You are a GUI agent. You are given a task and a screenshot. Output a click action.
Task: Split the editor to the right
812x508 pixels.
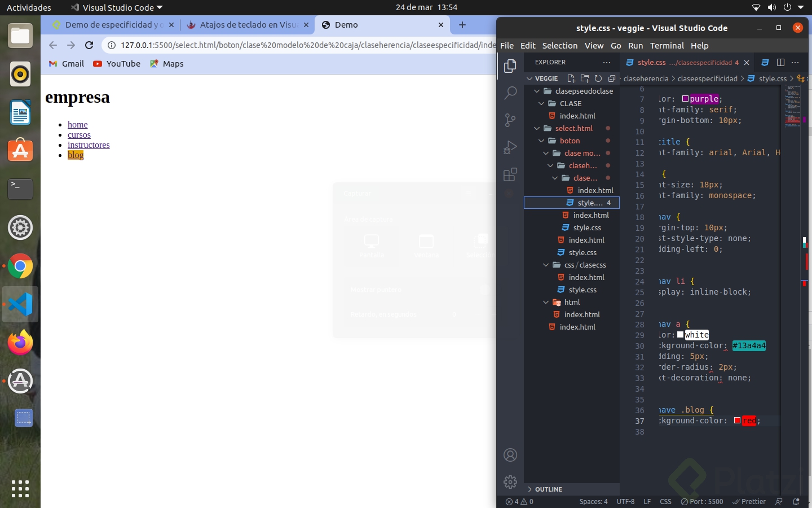click(780, 62)
